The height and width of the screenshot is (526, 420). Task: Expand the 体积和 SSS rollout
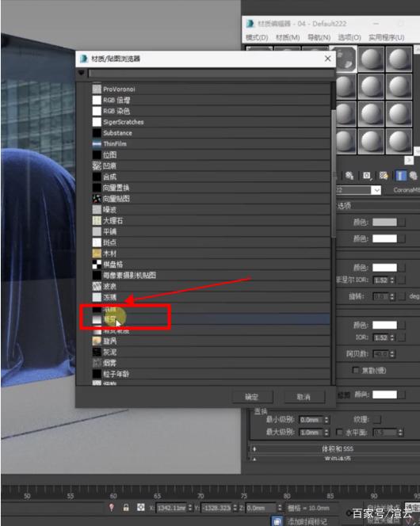(335, 449)
